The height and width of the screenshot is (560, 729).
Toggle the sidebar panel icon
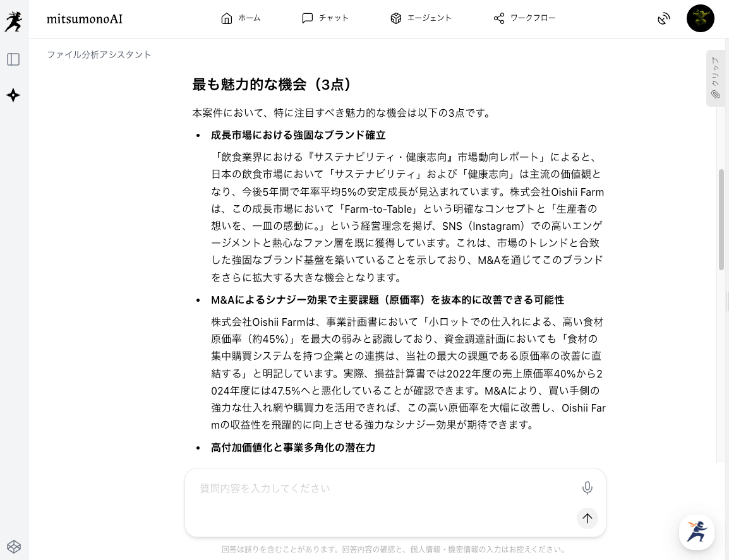13,59
